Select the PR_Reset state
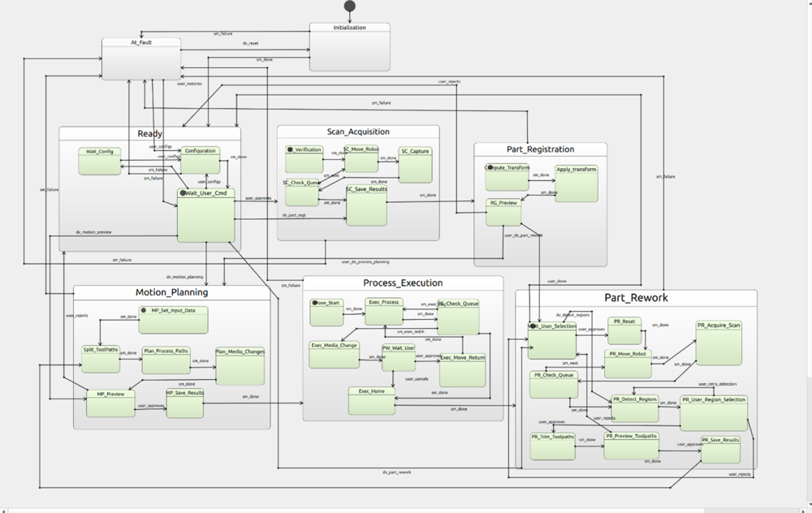 click(x=624, y=331)
